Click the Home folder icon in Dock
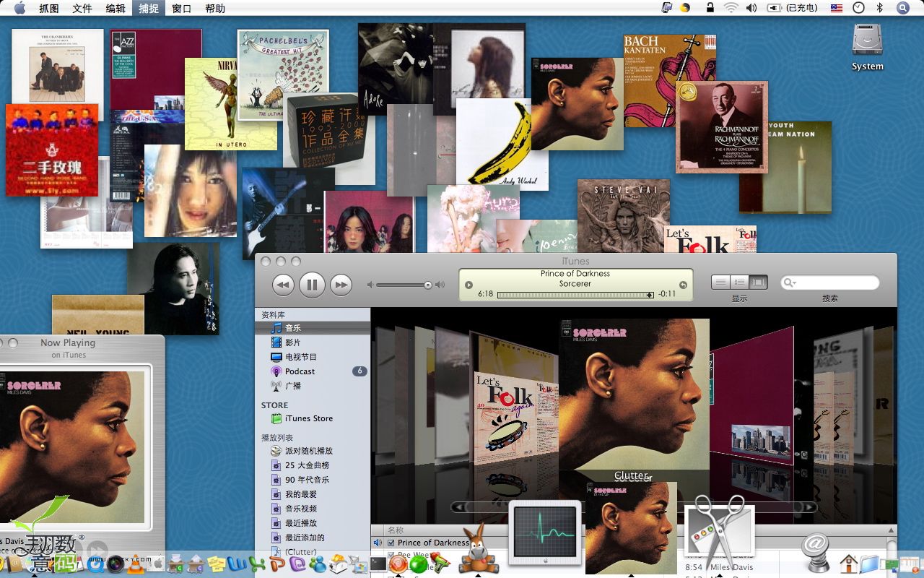 pyautogui.click(x=848, y=564)
